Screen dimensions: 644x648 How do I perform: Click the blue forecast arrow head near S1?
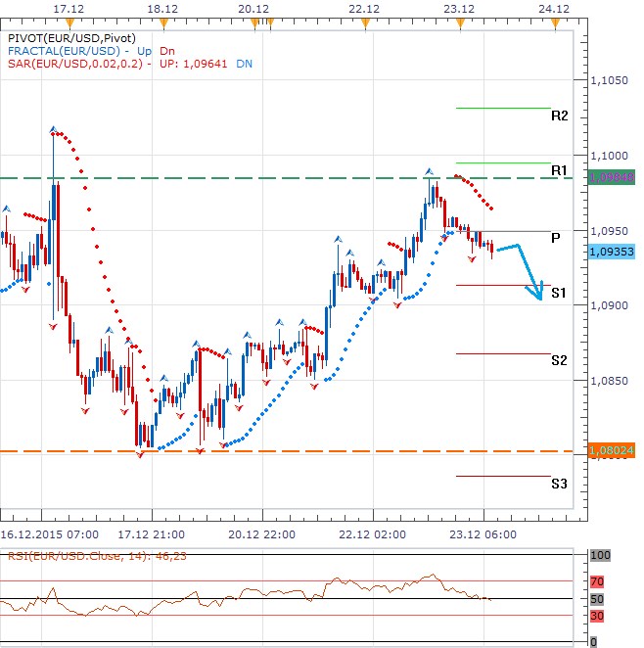tap(538, 293)
